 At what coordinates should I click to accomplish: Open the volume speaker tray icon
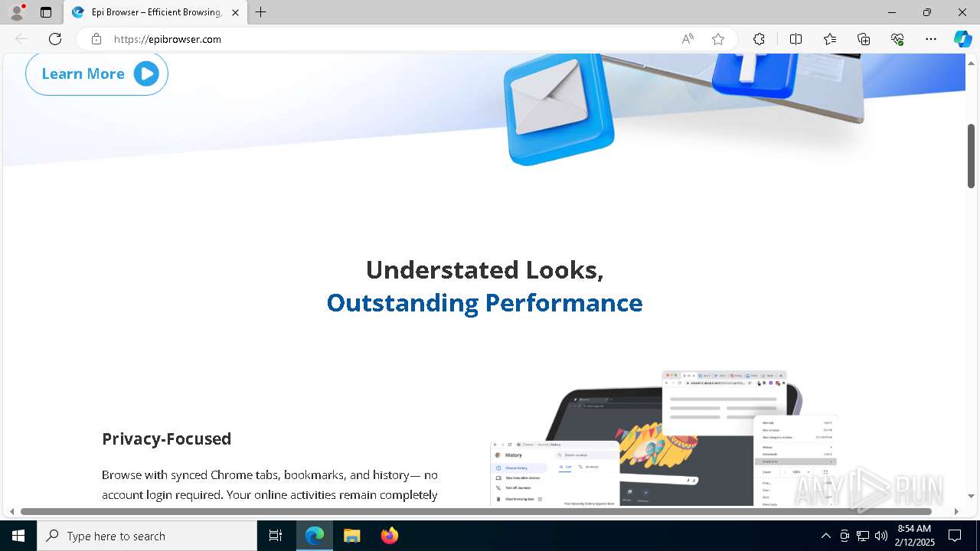(880, 536)
